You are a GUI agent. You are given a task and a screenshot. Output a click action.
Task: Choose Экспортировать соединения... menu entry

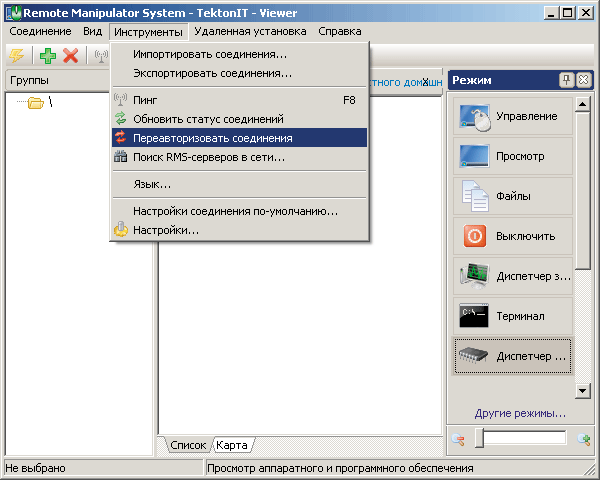(240, 73)
